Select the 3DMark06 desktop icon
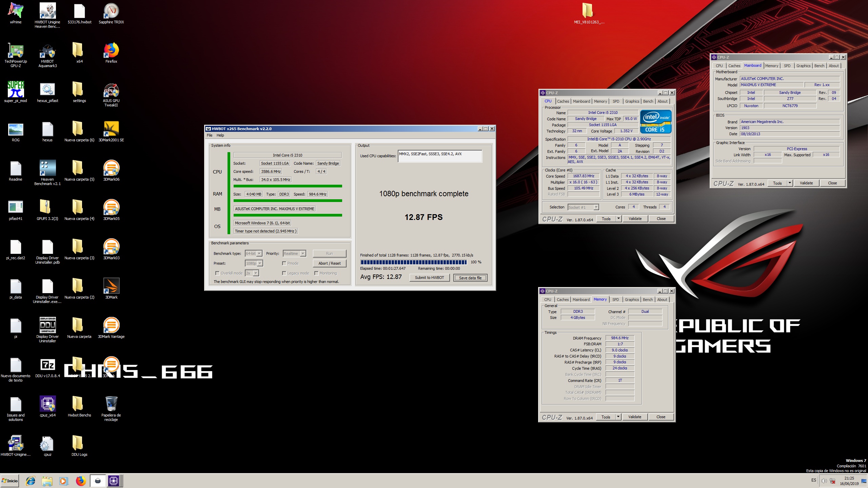The height and width of the screenshot is (488, 868). click(111, 170)
